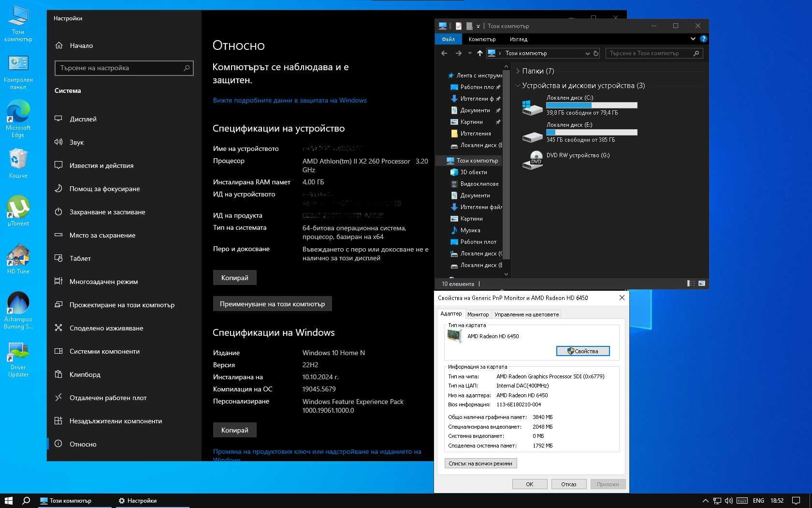Click Explorer up-folder arrow
This screenshot has width=812, height=508.
coord(479,53)
